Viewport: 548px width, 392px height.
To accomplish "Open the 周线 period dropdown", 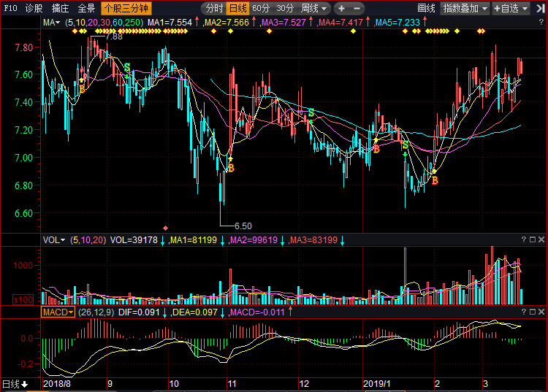I will [314, 8].
